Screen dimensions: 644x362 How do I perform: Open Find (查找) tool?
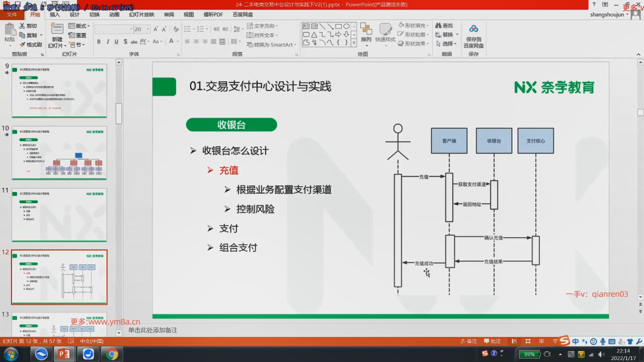(x=444, y=25)
